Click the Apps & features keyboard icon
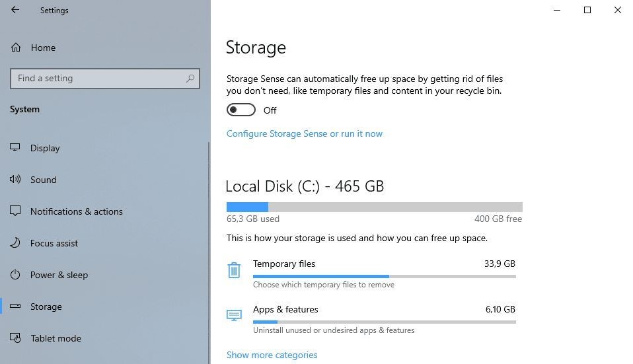This screenshot has height=364, width=633. pyautogui.click(x=234, y=315)
